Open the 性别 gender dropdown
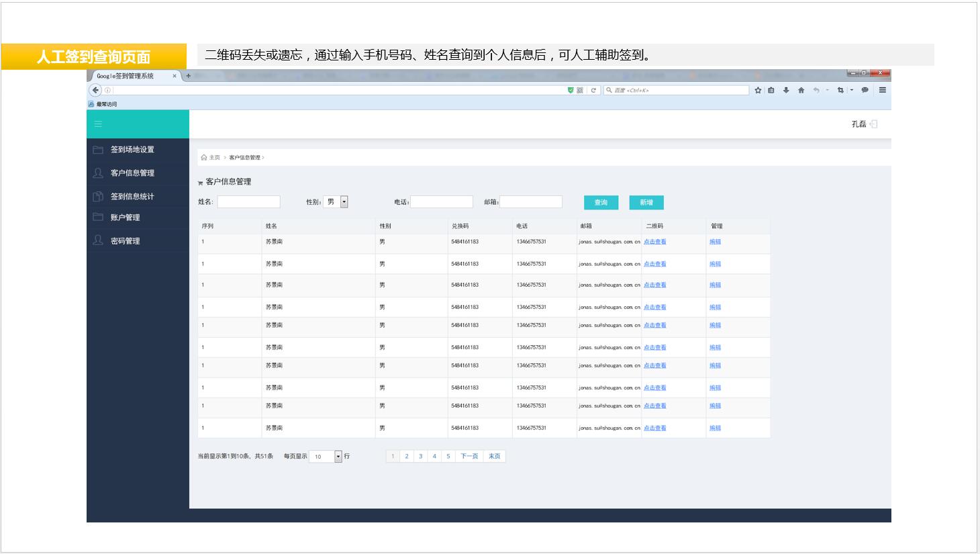This screenshot has height=554, width=980. [x=336, y=201]
